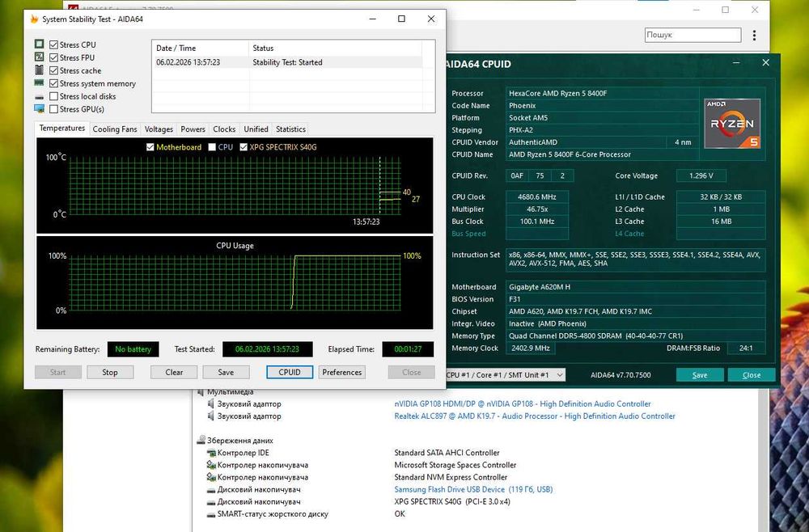
Task: Uncheck the Stress cache checkbox
Action: point(53,70)
